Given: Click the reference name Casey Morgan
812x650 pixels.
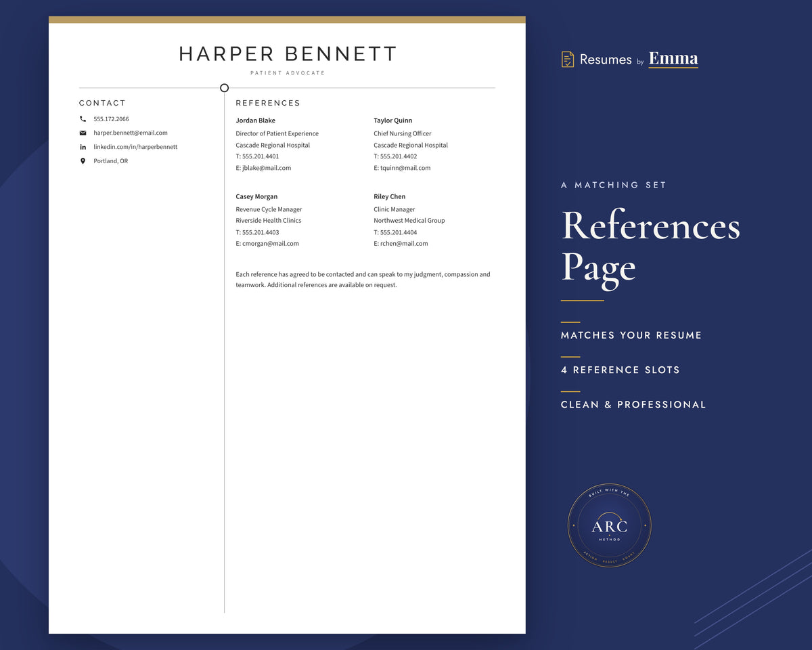Looking at the screenshot, I should click(256, 197).
